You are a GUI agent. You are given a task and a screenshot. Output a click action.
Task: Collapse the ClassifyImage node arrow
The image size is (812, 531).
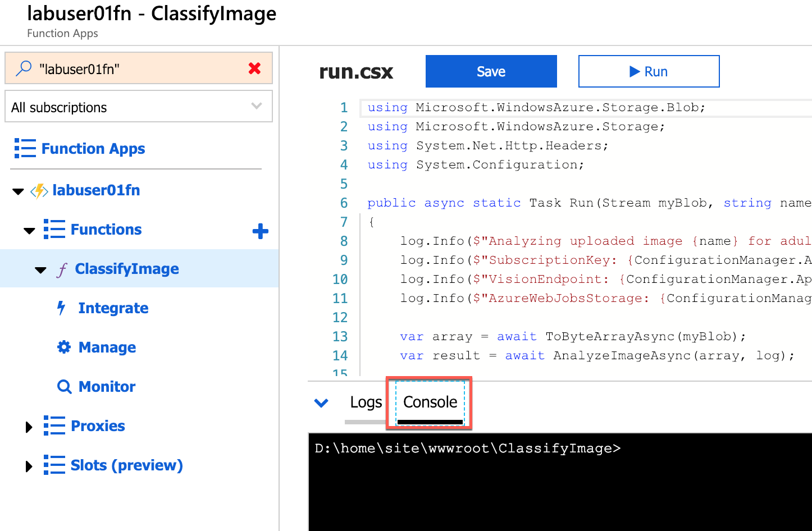pos(40,270)
